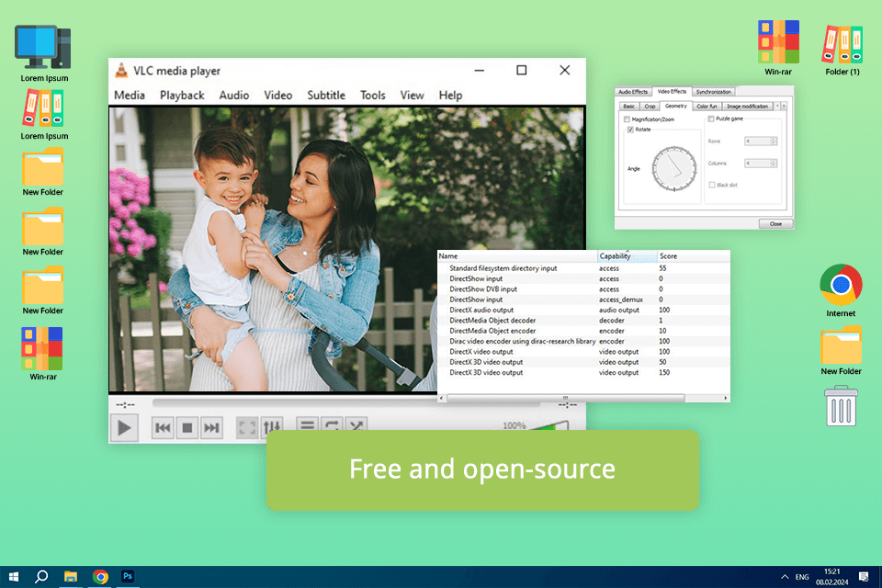The width and height of the screenshot is (882, 588).
Task: Select the Image modification tab
Action: click(747, 107)
